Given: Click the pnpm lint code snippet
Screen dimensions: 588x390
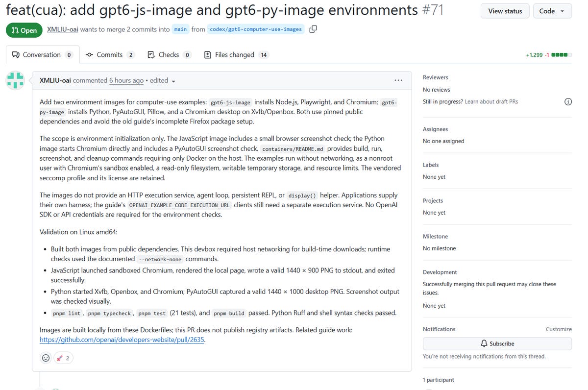Looking at the screenshot, I should click(x=68, y=313).
